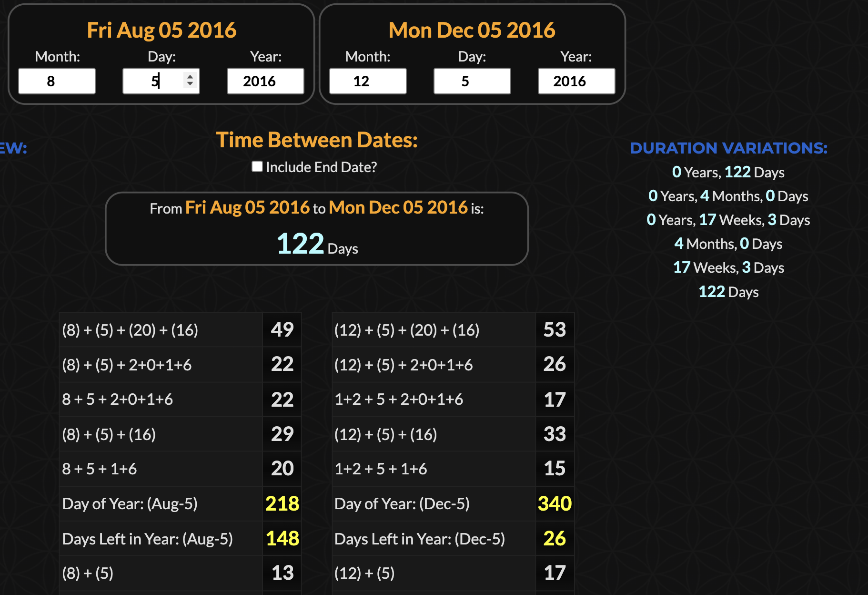Click the end date Year input field
Screen dimensions: 868x595
click(576, 81)
